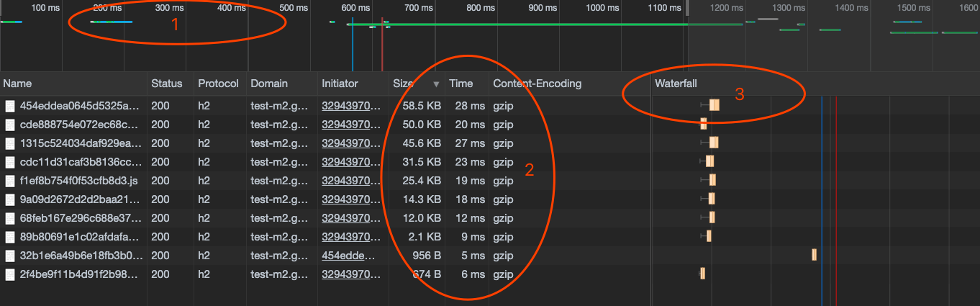The width and height of the screenshot is (980, 306).
Task: Select request 454eddea0645d5325a by name
Action: point(81,106)
